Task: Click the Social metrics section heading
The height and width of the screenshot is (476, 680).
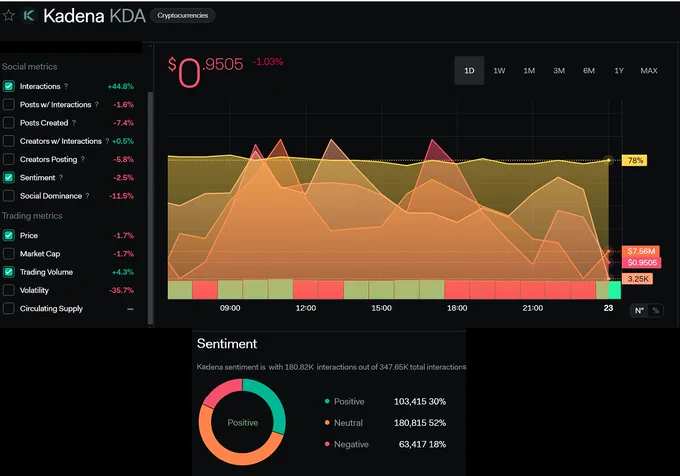Action: coord(29,67)
